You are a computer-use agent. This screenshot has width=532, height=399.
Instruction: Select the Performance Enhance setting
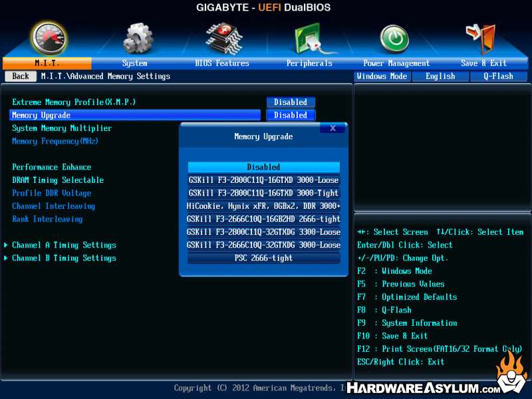coord(52,167)
